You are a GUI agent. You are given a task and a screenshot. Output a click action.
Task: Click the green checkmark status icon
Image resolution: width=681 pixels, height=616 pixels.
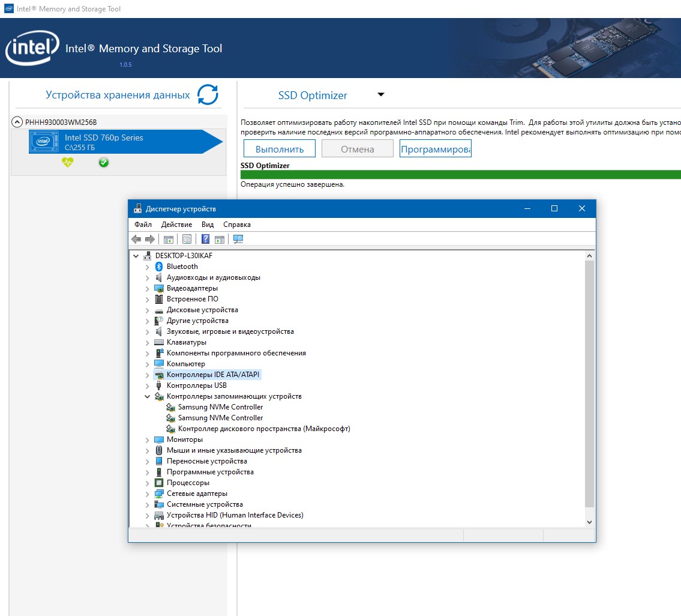103,163
